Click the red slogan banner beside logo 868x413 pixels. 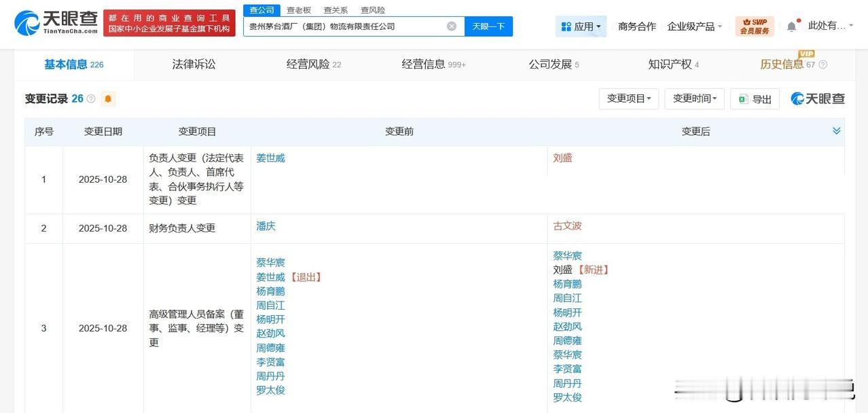click(169, 23)
